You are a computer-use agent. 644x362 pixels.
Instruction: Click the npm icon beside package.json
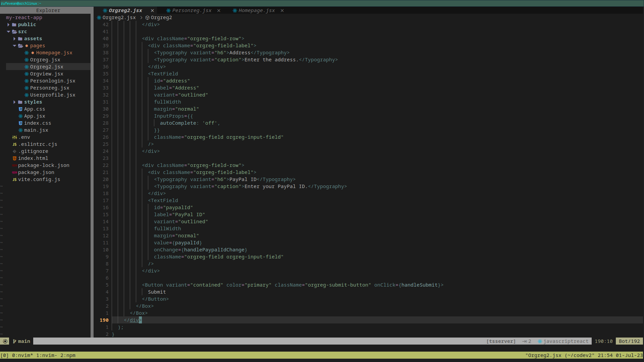[x=14, y=172]
